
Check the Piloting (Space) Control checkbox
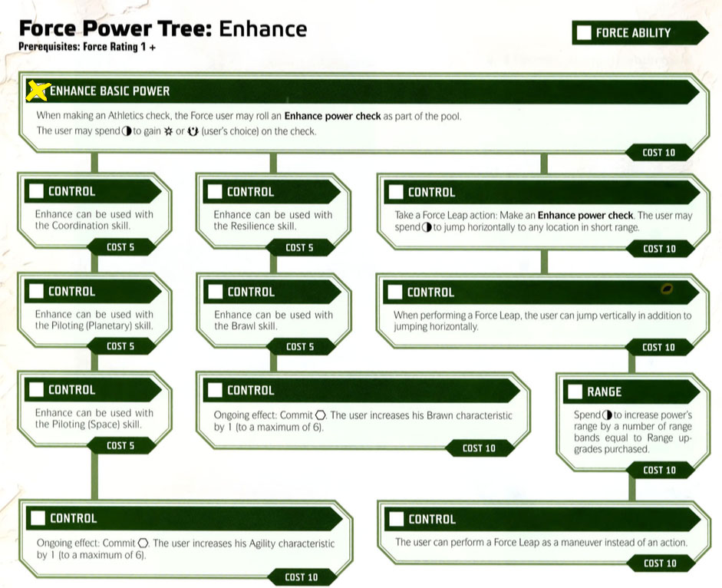35,390
